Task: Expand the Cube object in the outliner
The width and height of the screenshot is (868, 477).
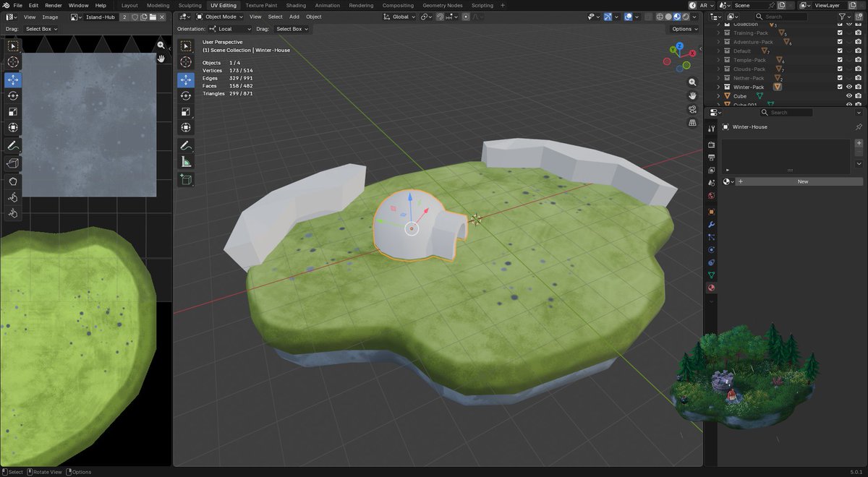Action: [718, 96]
